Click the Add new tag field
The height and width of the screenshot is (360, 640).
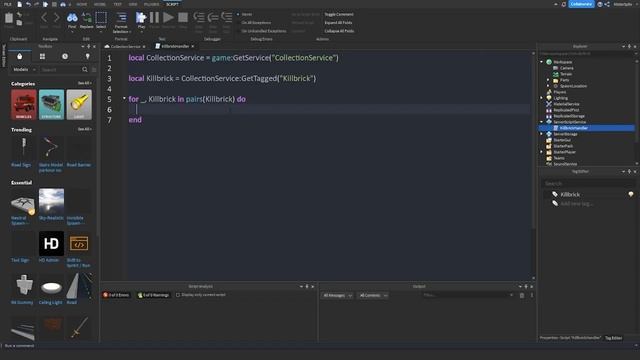576,203
